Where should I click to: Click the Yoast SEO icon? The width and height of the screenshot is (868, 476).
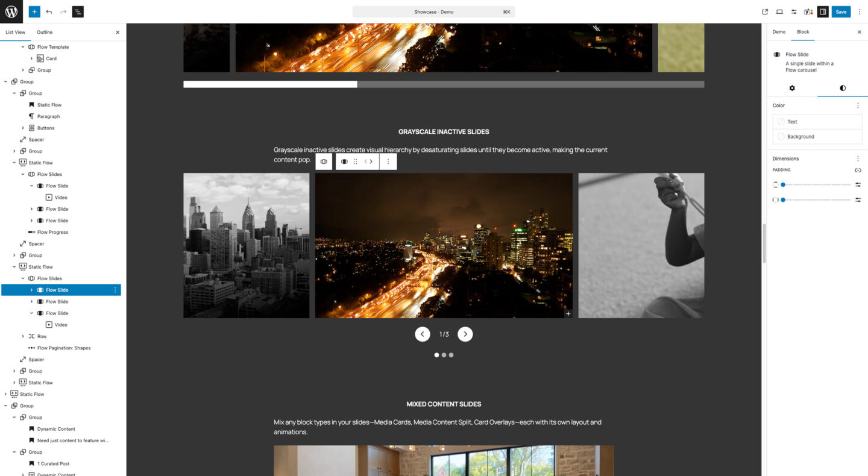808,11
